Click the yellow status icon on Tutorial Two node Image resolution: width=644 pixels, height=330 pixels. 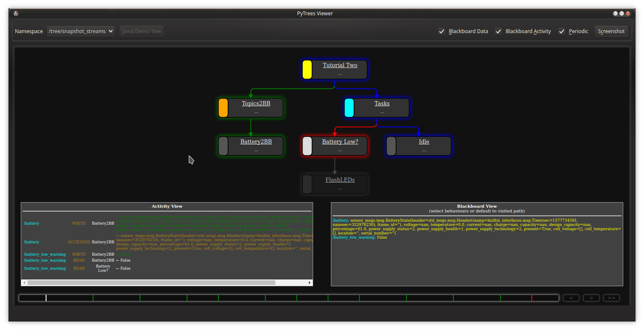pos(307,70)
